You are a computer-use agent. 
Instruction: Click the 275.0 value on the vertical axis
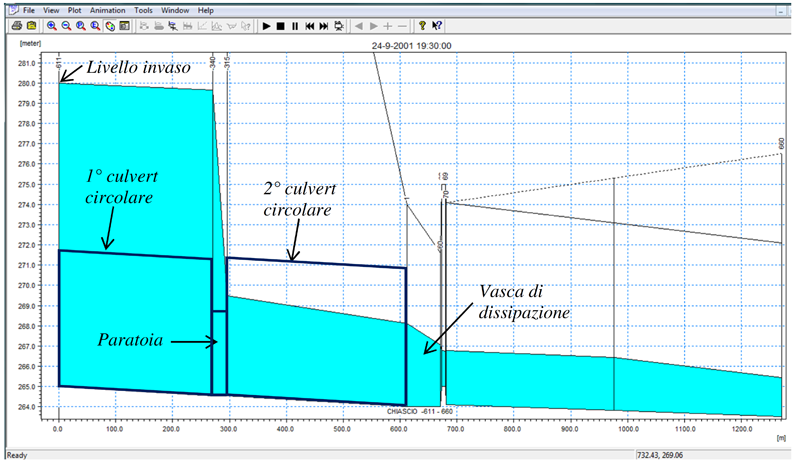[x=27, y=185]
